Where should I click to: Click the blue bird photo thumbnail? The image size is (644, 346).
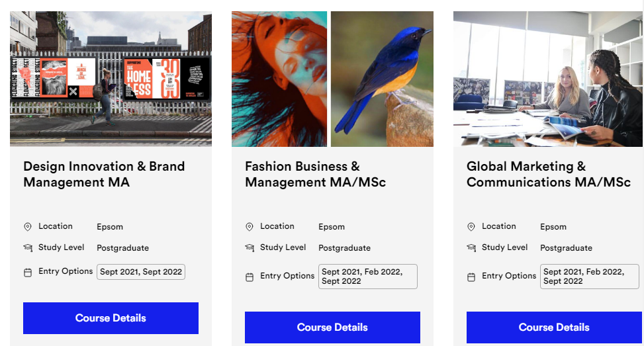click(382, 79)
